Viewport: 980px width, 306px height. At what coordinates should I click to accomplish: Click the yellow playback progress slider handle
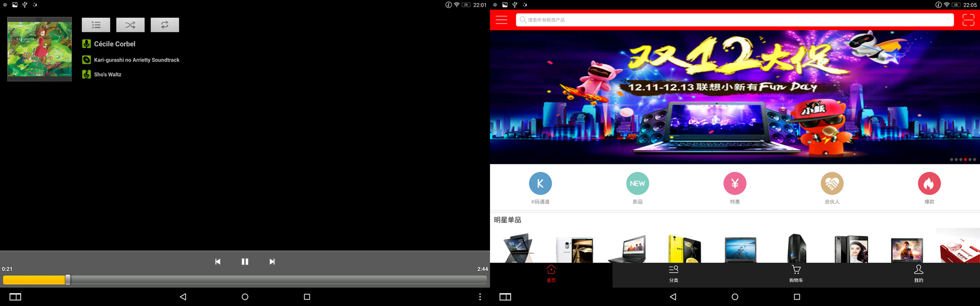(x=68, y=279)
